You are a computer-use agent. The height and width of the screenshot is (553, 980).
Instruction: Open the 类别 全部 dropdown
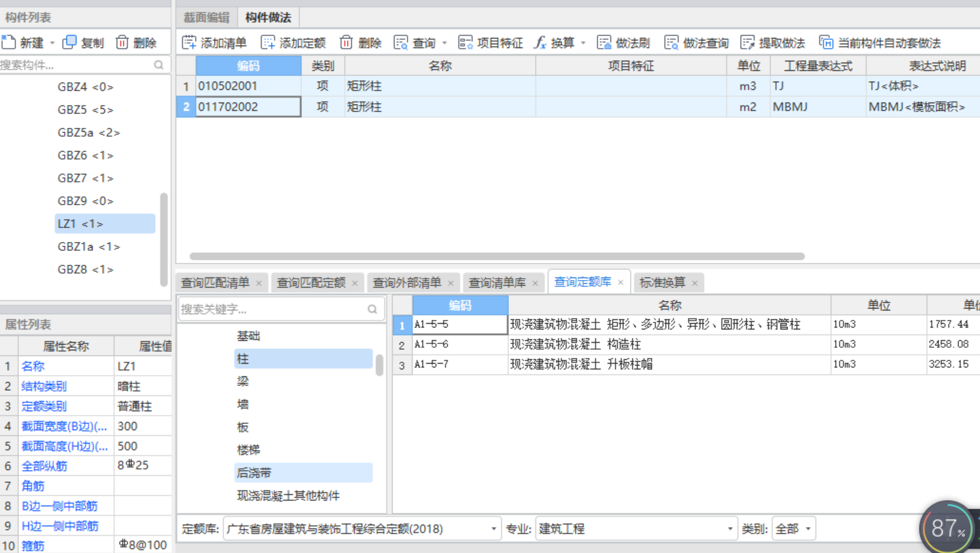pyautogui.click(x=794, y=528)
